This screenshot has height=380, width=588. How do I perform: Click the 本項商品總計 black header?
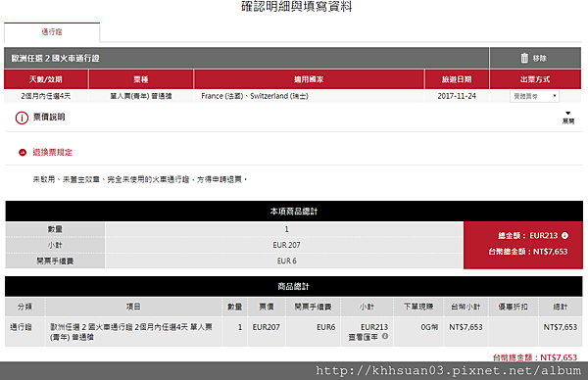[294, 212]
